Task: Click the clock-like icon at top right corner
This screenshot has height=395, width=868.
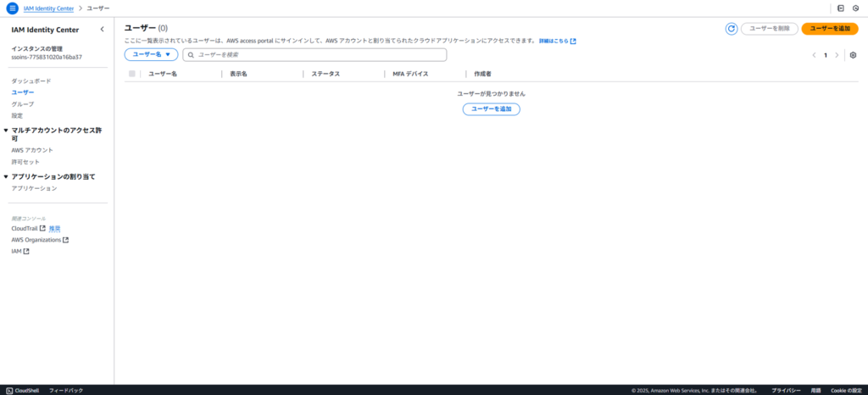Action: click(856, 8)
